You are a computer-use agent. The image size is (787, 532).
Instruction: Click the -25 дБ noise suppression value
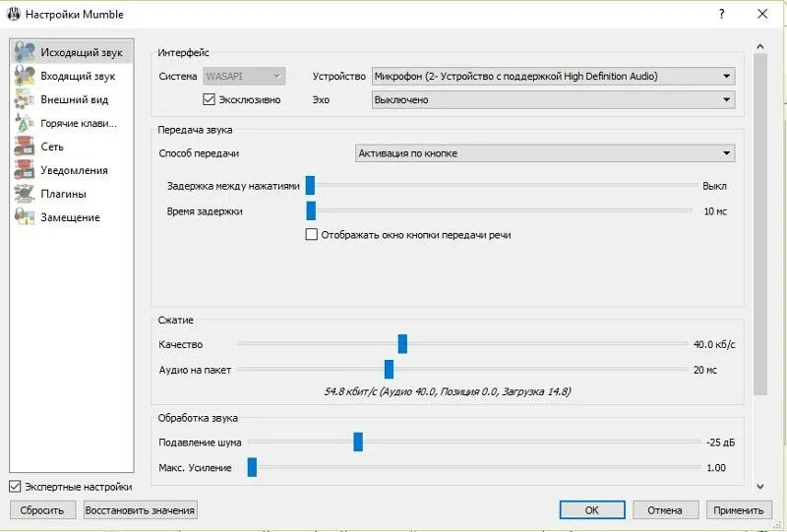tap(720, 443)
